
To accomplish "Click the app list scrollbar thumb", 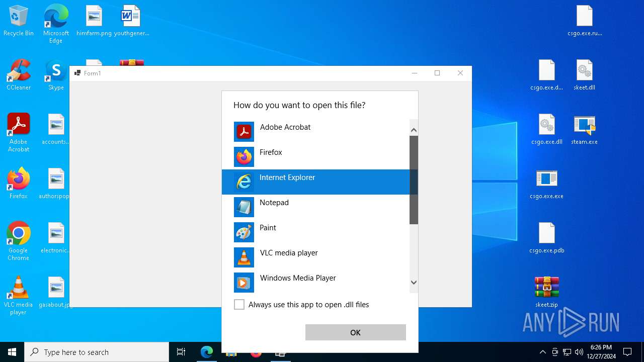I will (414, 180).
